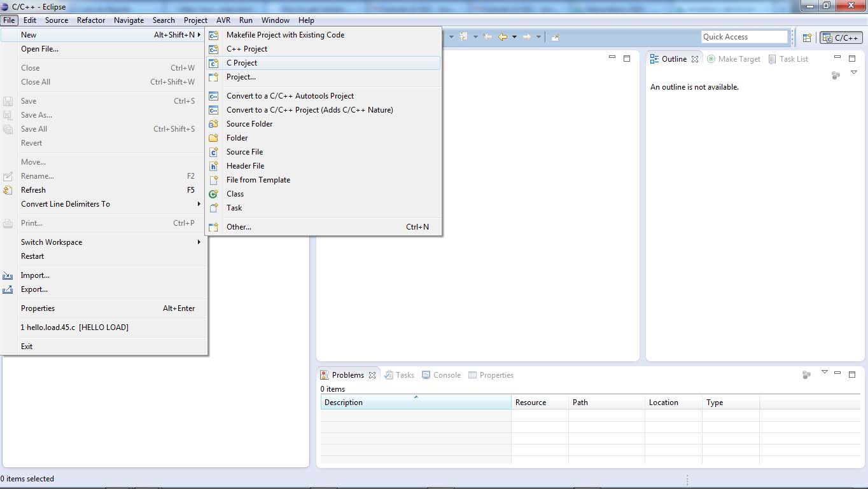
Task: Click Open File... in File menu
Action: coord(103,49)
